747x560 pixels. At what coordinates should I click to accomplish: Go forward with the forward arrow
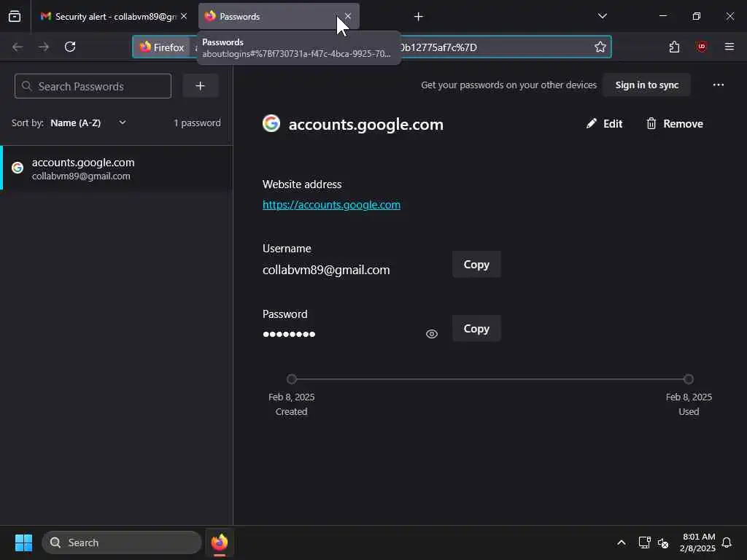click(44, 47)
